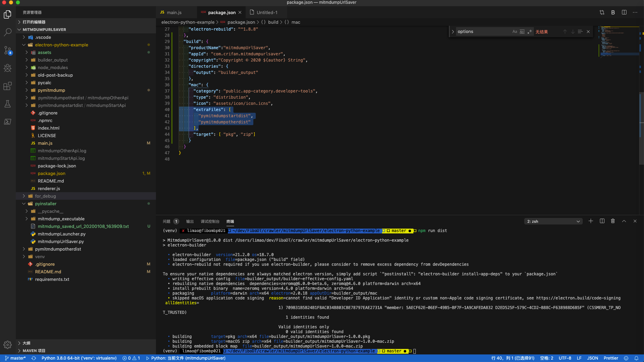
Task: Maximize panel with chevron icon
Action: [x=624, y=221]
